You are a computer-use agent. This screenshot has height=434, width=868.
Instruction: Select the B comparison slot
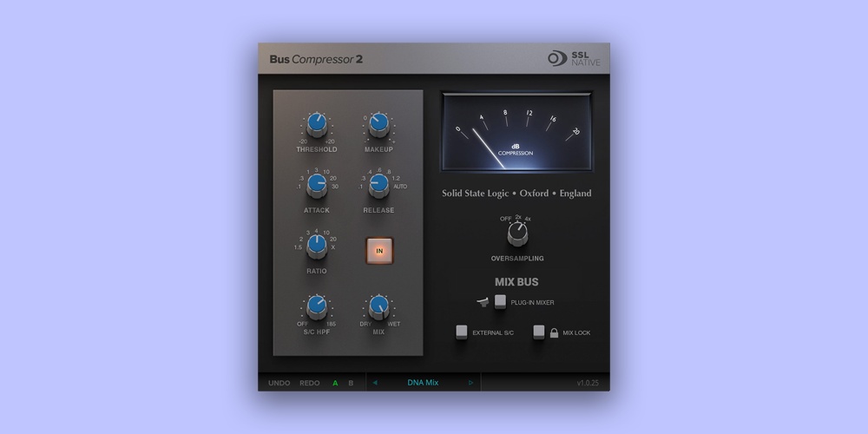coord(351,383)
